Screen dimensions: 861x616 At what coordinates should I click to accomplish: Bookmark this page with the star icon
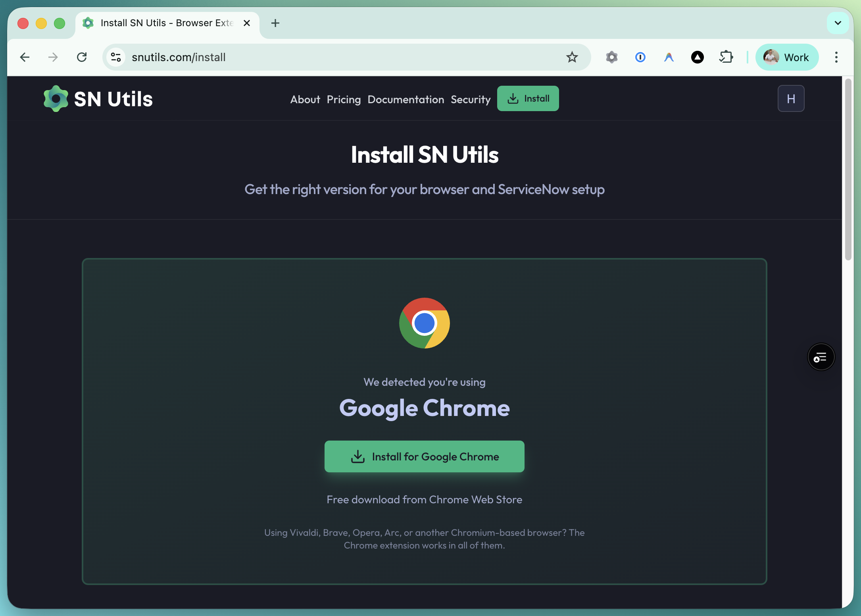(x=572, y=57)
